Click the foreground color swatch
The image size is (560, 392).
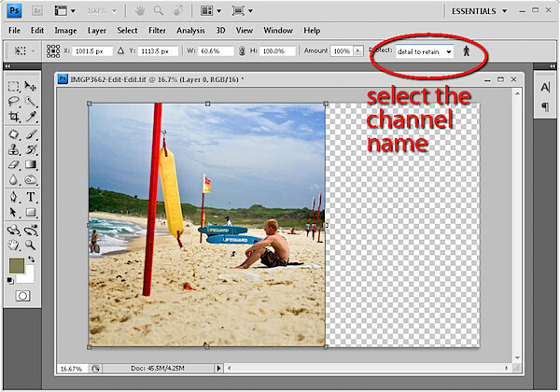coord(17,266)
